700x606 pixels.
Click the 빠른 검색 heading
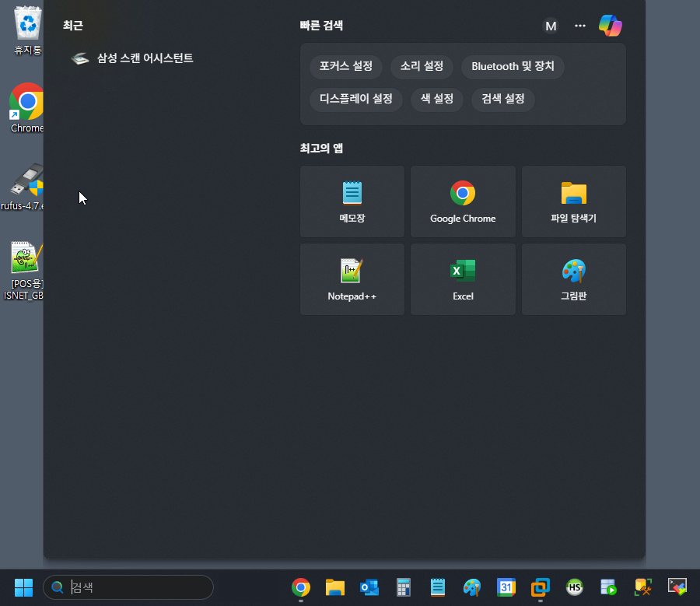[321, 26]
